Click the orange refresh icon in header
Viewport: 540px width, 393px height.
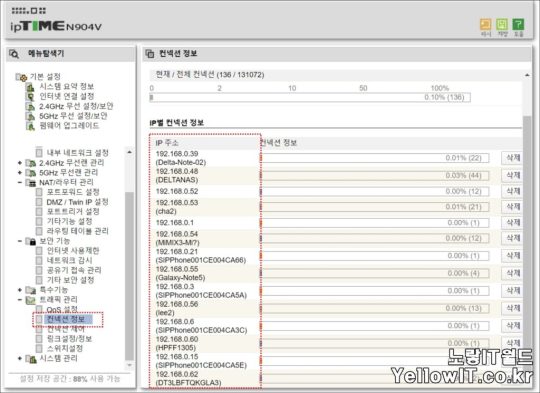(x=486, y=24)
